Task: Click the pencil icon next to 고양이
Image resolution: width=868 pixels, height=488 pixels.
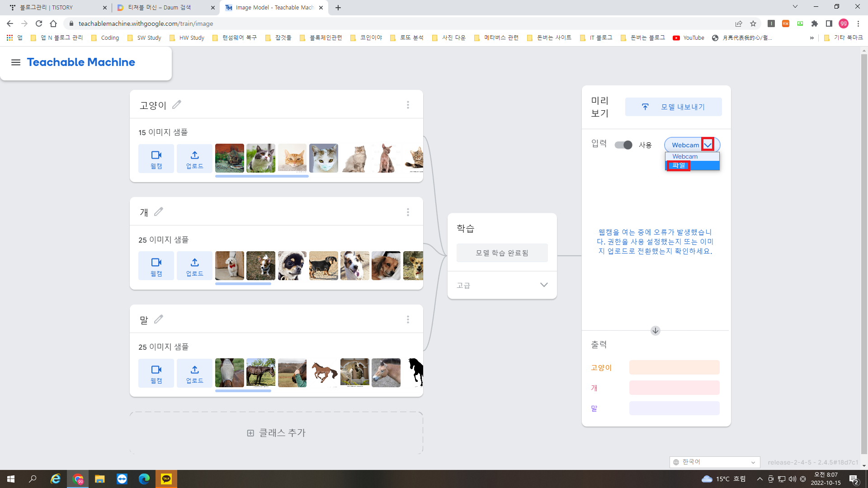Action: click(177, 105)
